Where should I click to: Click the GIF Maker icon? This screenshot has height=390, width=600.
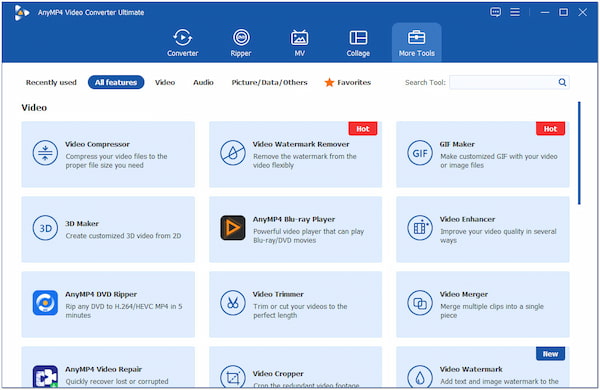(x=420, y=153)
